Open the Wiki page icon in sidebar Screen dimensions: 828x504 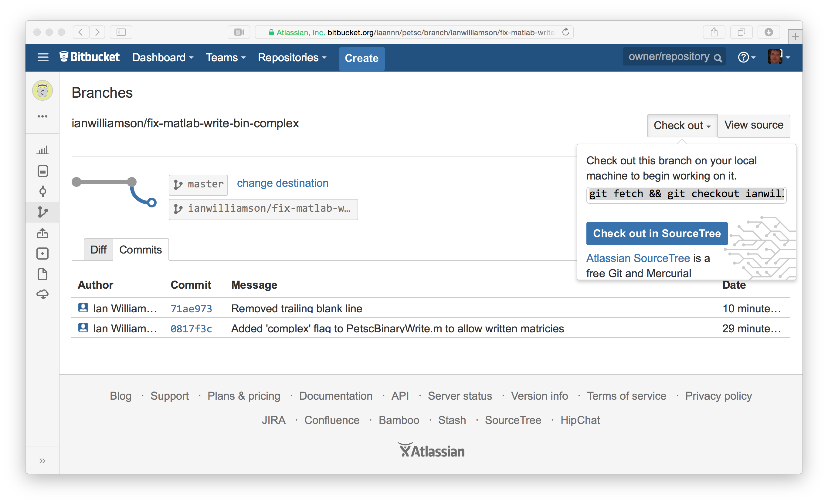[x=42, y=274]
